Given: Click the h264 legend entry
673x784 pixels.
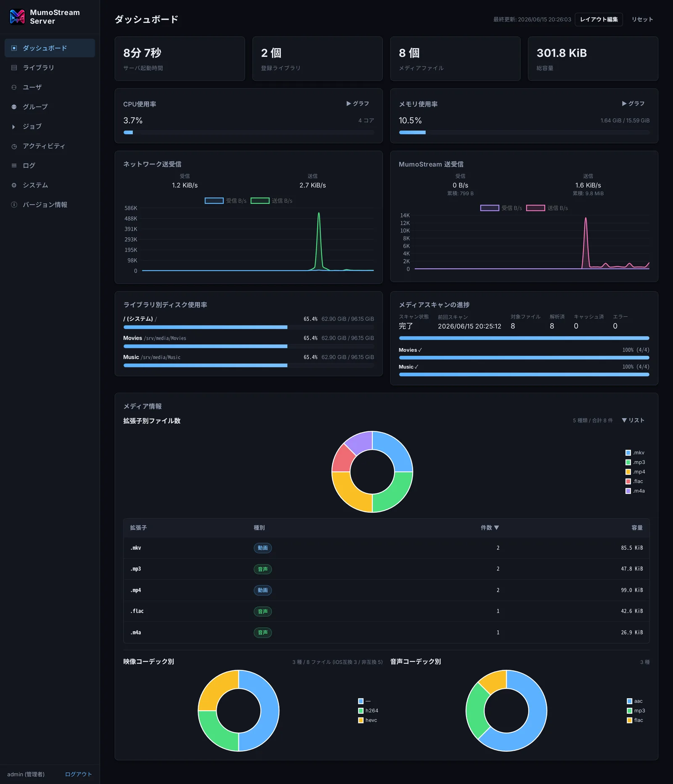Looking at the screenshot, I should [x=368, y=711].
